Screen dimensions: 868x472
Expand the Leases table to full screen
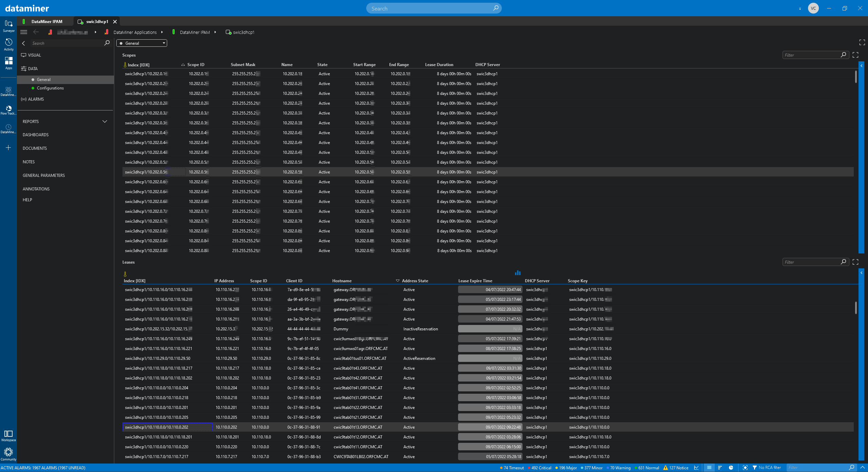(855, 262)
